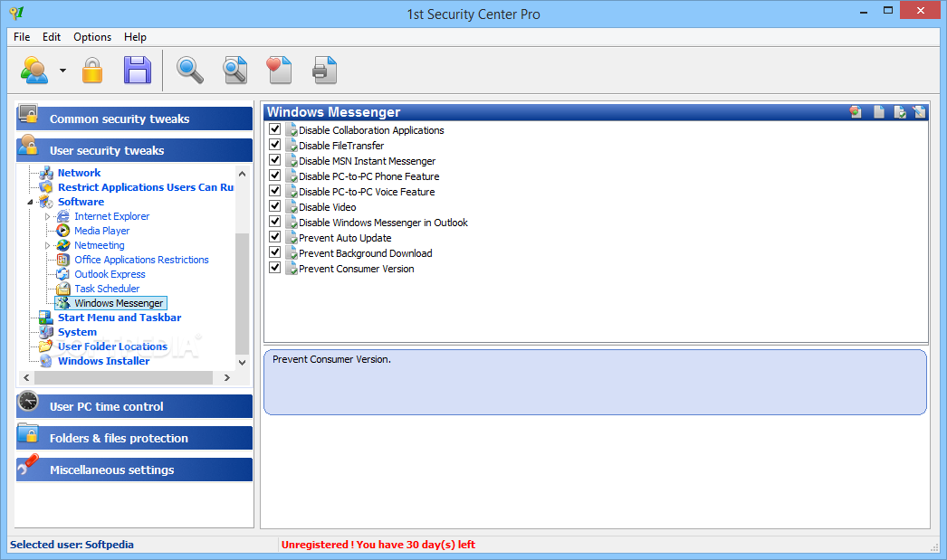The image size is (947, 560).
Task: Select Restrict Applications Users Can Run
Action: [146, 187]
